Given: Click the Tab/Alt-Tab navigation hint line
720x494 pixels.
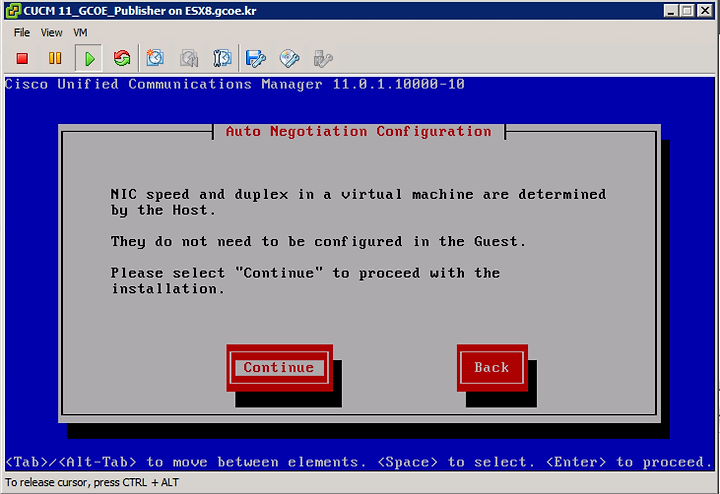Looking at the screenshot, I should tap(359, 462).
